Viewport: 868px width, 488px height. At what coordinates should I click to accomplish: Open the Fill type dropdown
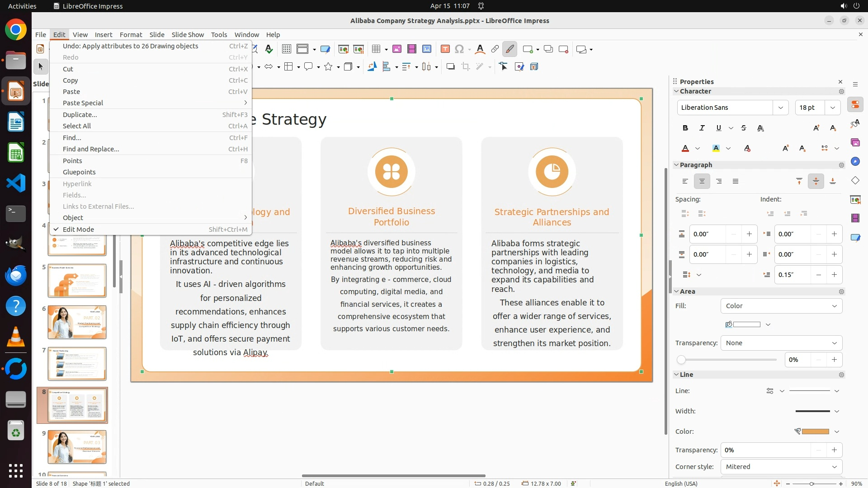point(781,306)
